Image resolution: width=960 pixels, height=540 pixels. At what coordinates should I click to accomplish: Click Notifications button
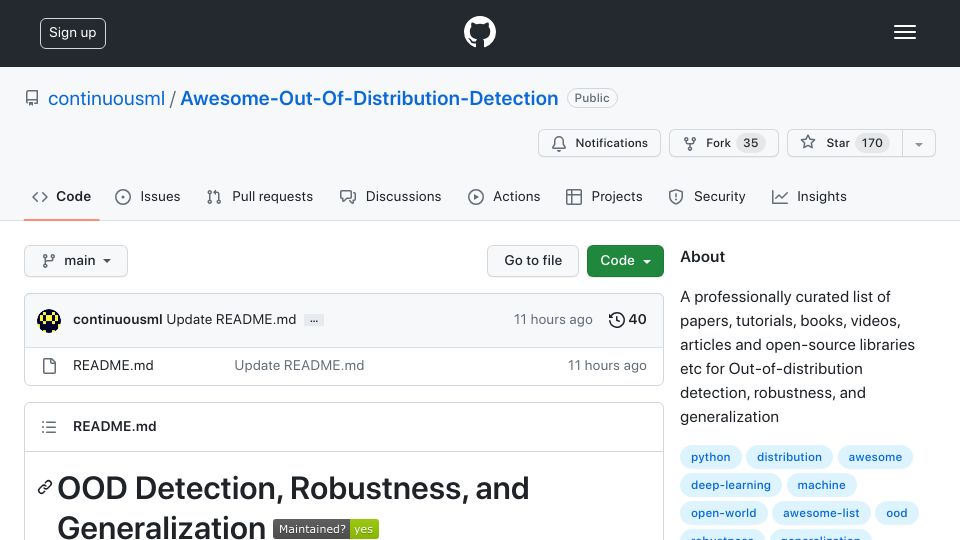tap(599, 143)
